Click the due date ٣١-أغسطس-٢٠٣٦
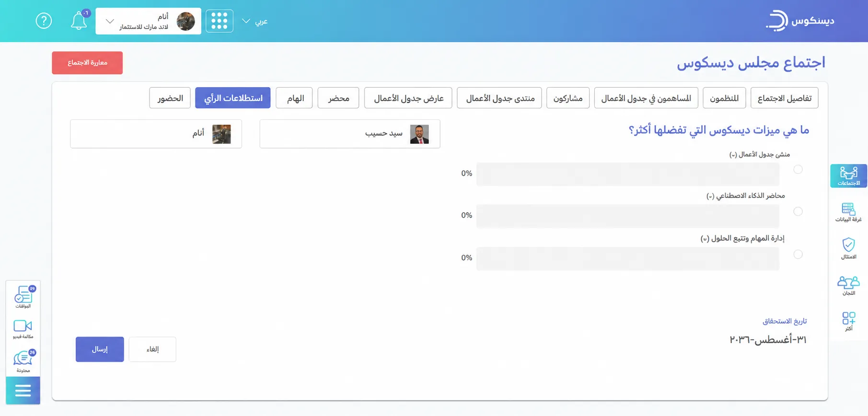 click(x=768, y=339)
